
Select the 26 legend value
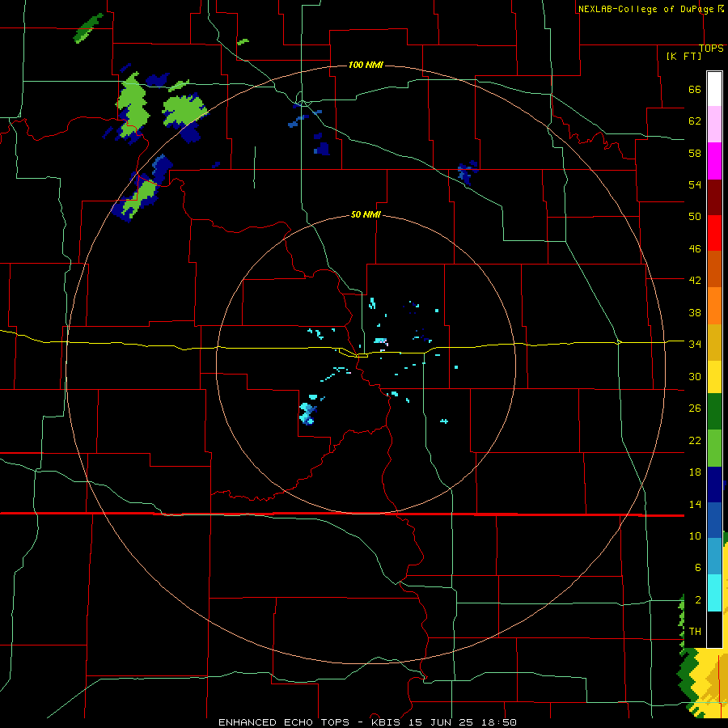(695, 408)
